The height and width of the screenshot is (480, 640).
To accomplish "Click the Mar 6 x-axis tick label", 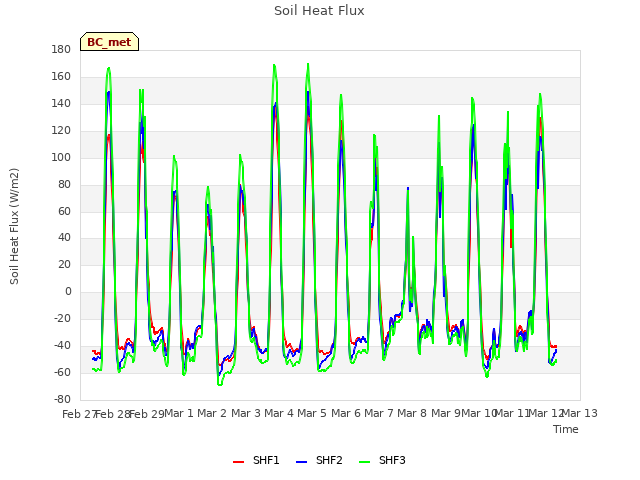I will point(346,413).
